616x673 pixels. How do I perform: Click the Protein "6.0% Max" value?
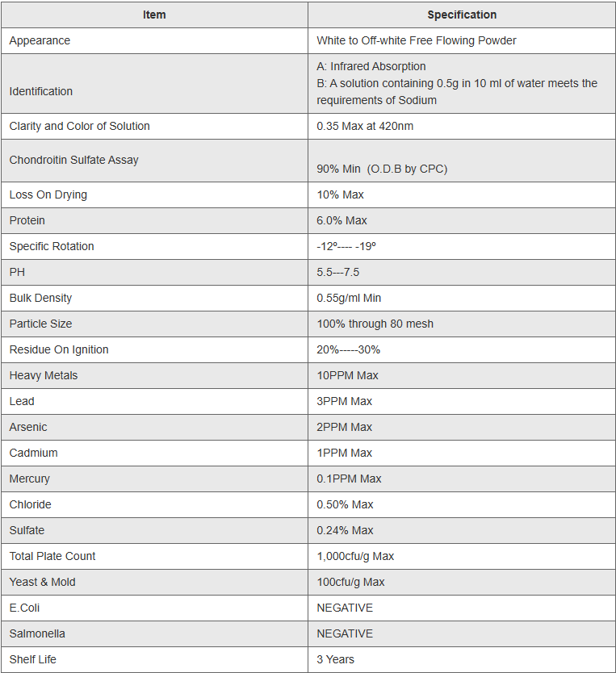click(x=342, y=220)
